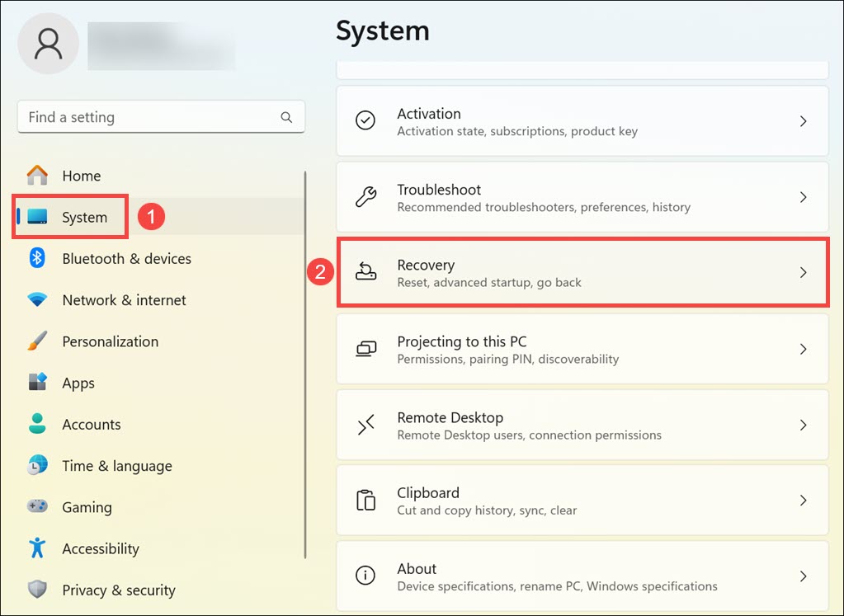Expand Remote Desktop using its chevron
The image size is (844, 616).
[803, 426]
